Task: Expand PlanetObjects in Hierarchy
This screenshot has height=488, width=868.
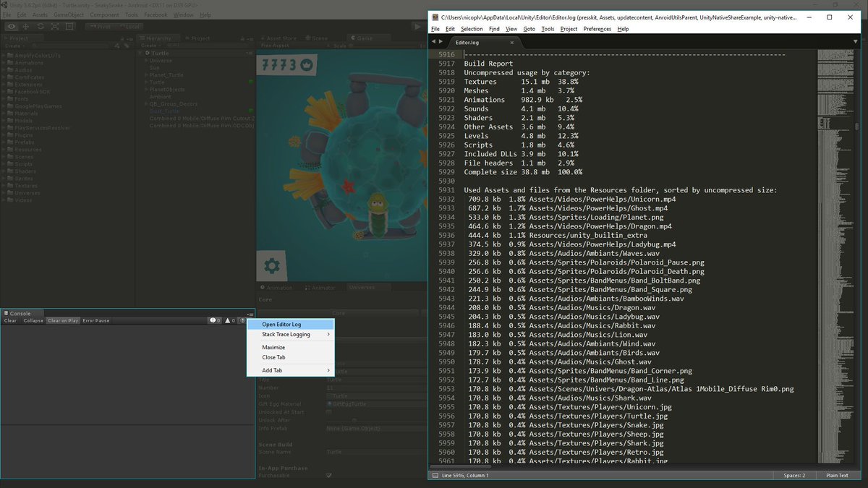Action: pos(146,90)
